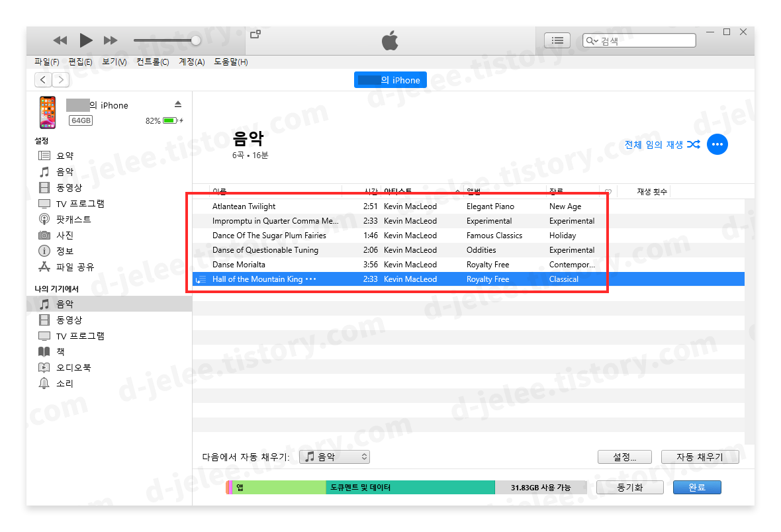Select Danse of Questionable Tuning song

coord(265,249)
